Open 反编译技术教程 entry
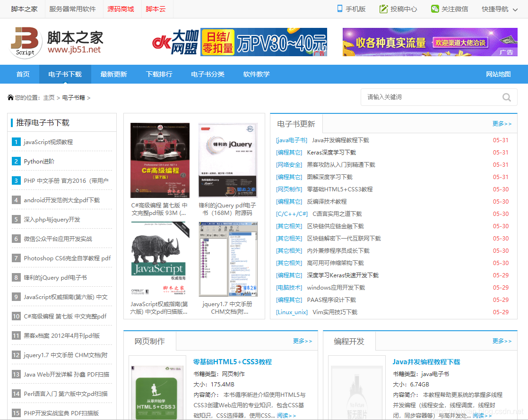The width and height of the screenshot is (528, 420). coord(327,202)
